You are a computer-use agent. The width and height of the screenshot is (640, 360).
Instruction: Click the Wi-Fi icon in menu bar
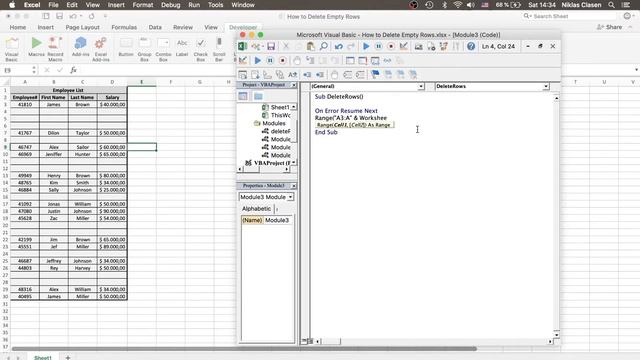[458, 5]
